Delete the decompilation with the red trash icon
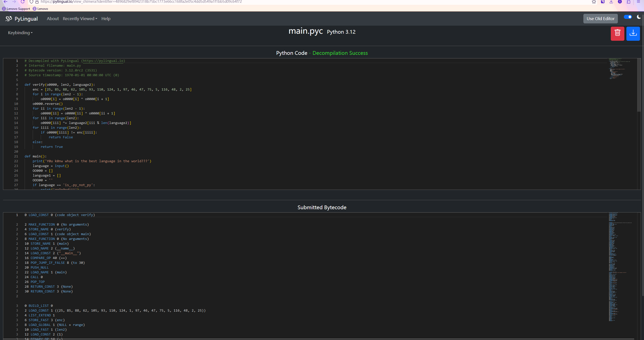644x340 pixels. click(617, 33)
